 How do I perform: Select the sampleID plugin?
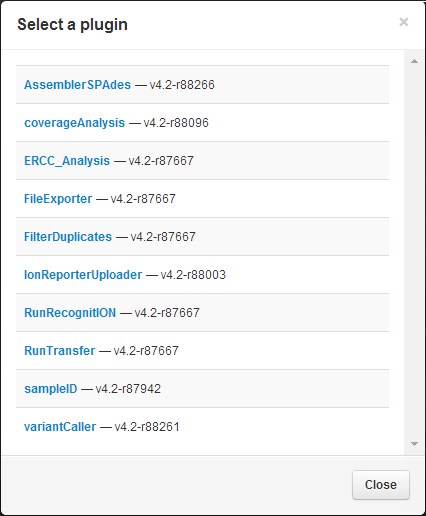pos(51,389)
